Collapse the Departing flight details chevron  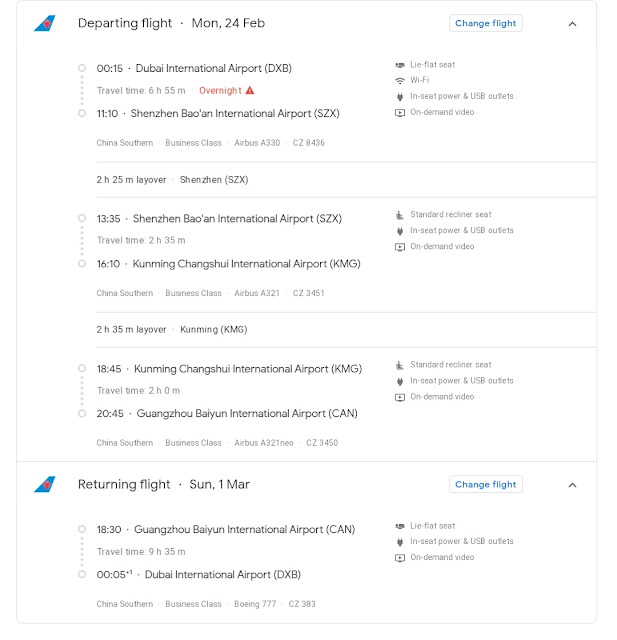point(573,24)
